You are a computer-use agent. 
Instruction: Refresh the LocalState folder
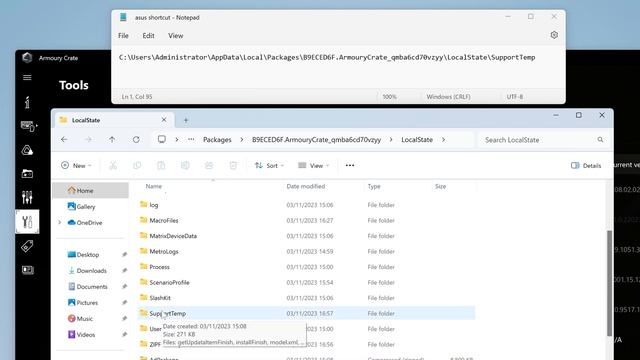coord(136,140)
